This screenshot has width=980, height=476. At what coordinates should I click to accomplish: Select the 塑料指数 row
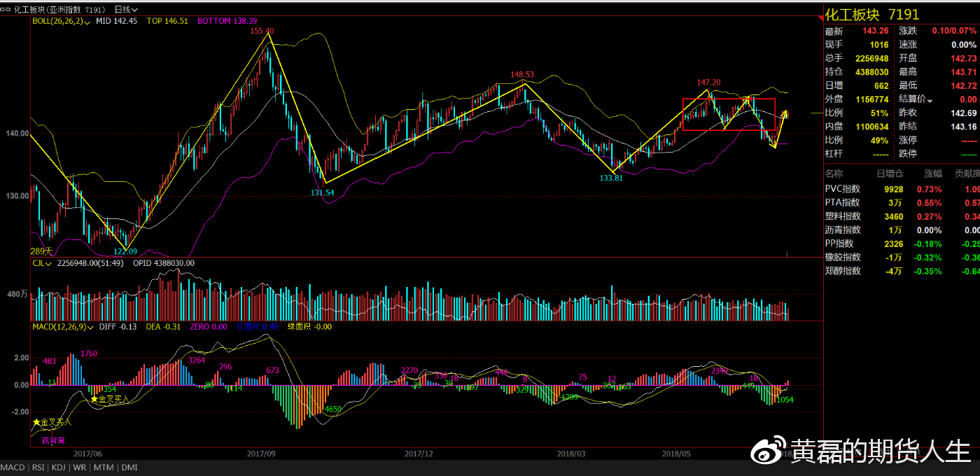pyautogui.click(x=902, y=216)
